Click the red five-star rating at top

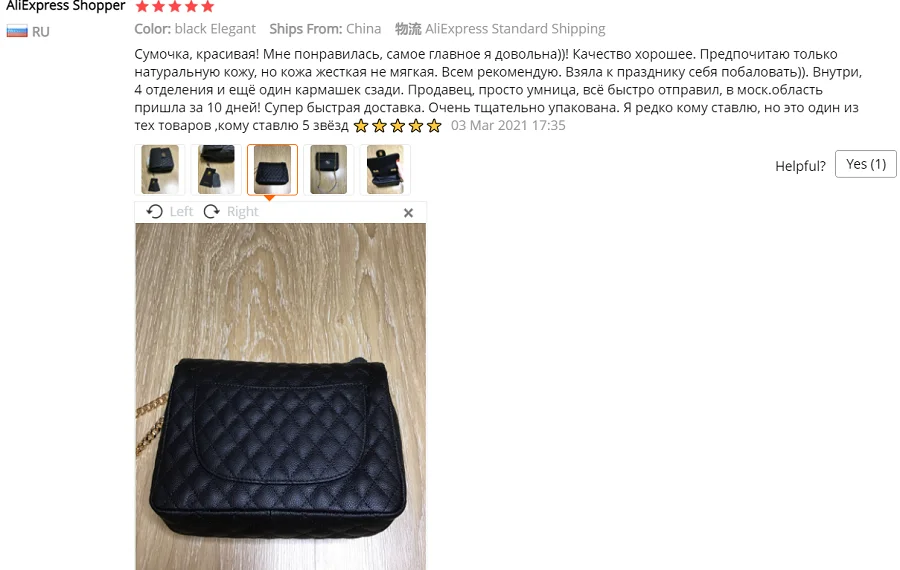point(174,6)
